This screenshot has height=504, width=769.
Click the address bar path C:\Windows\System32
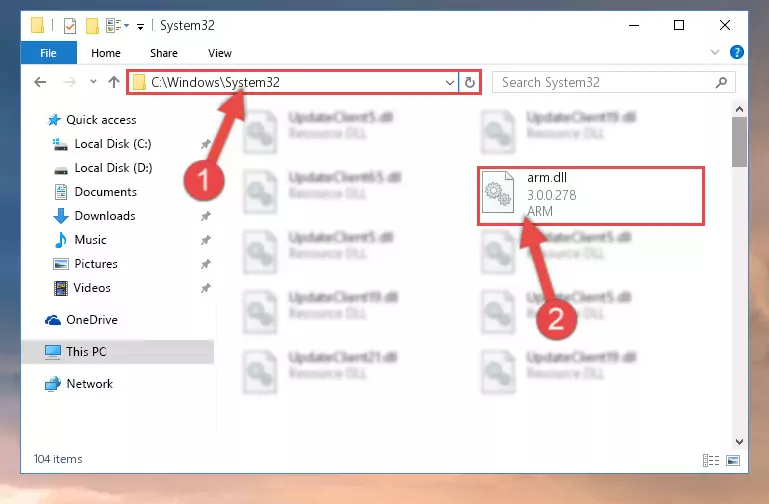[215, 82]
